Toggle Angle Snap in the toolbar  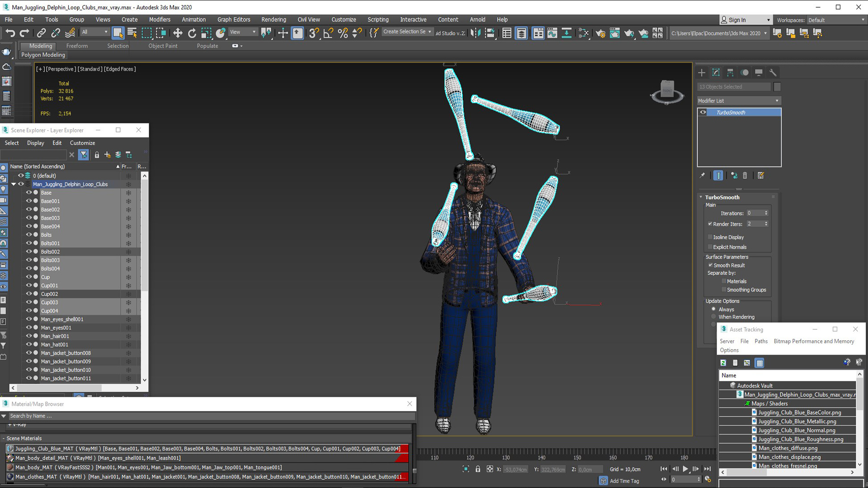(x=329, y=33)
